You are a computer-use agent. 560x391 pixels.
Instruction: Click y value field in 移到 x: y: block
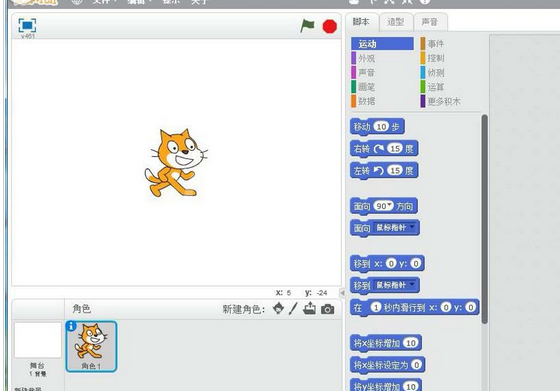click(x=415, y=264)
